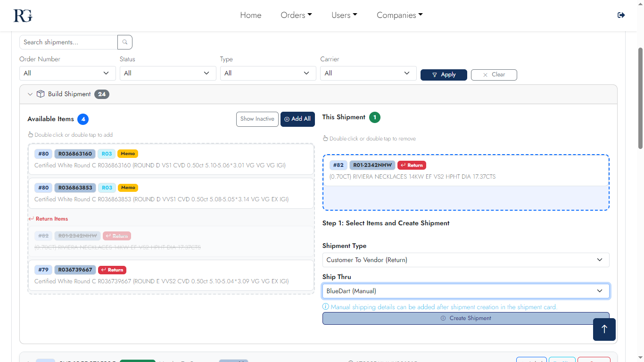Open the Shipment Type dropdown

point(465,260)
